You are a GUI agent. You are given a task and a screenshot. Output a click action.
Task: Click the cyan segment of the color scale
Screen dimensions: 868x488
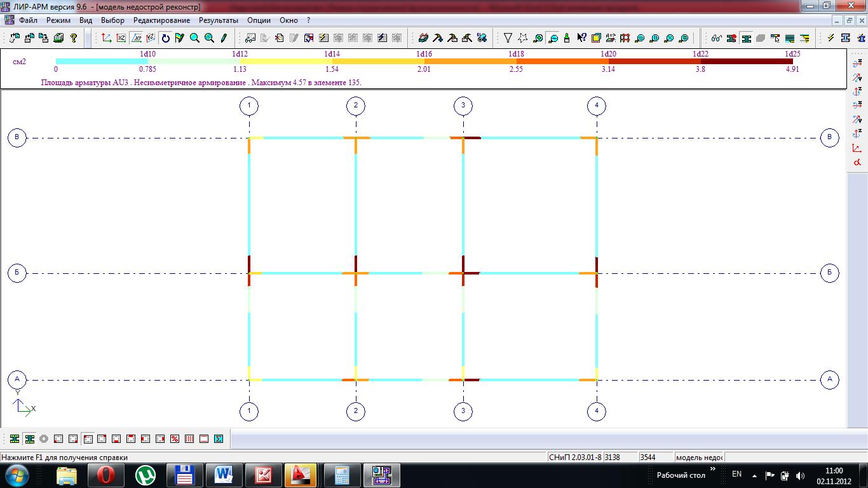[x=102, y=62]
